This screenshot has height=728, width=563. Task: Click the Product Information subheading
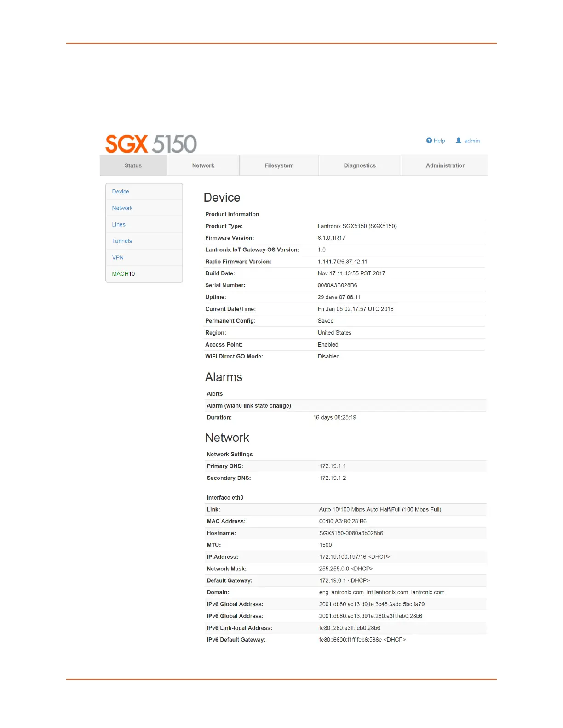[x=232, y=215]
